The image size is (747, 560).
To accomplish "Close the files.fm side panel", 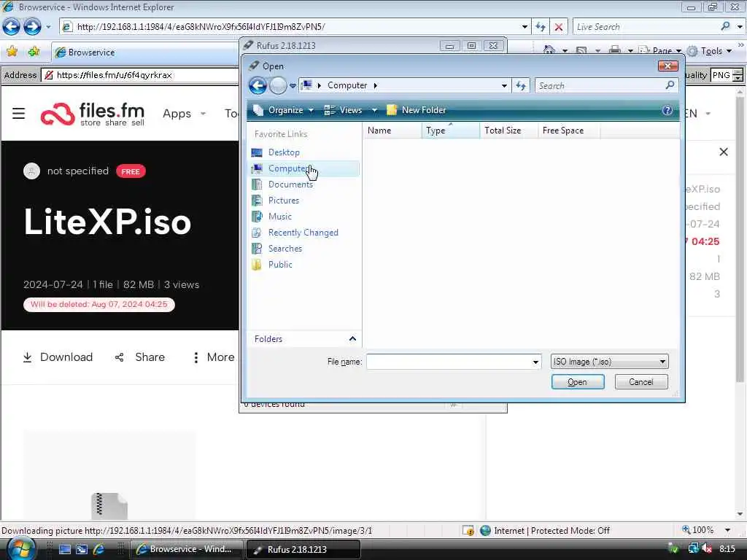I will click(x=723, y=152).
